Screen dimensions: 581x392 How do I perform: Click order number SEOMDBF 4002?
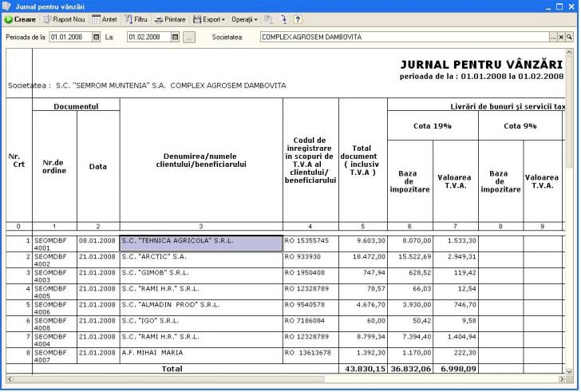[54, 259]
